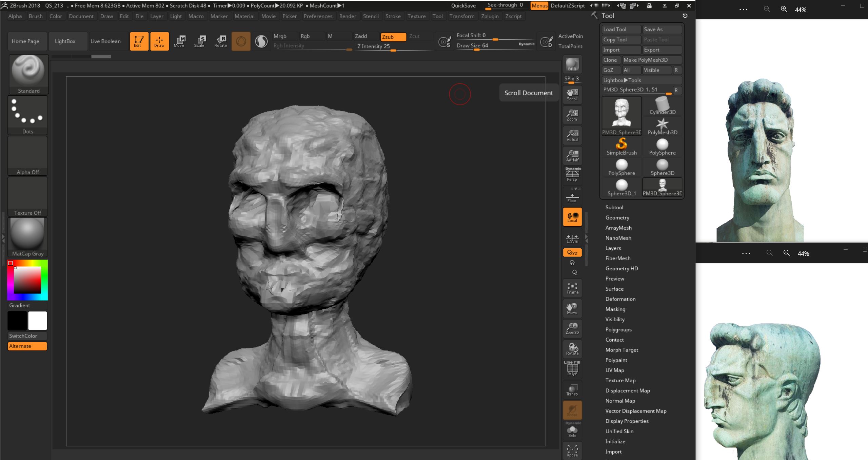The width and height of the screenshot is (868, 460).
Task: Expand the Subtool palette section
Action: pyautogui.click(x=614, y=207)
